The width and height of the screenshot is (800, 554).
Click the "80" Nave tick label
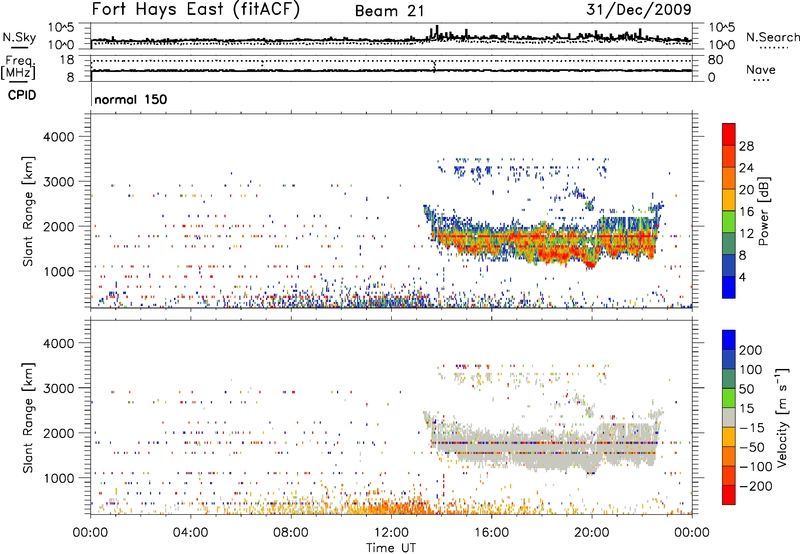[715, 60]
